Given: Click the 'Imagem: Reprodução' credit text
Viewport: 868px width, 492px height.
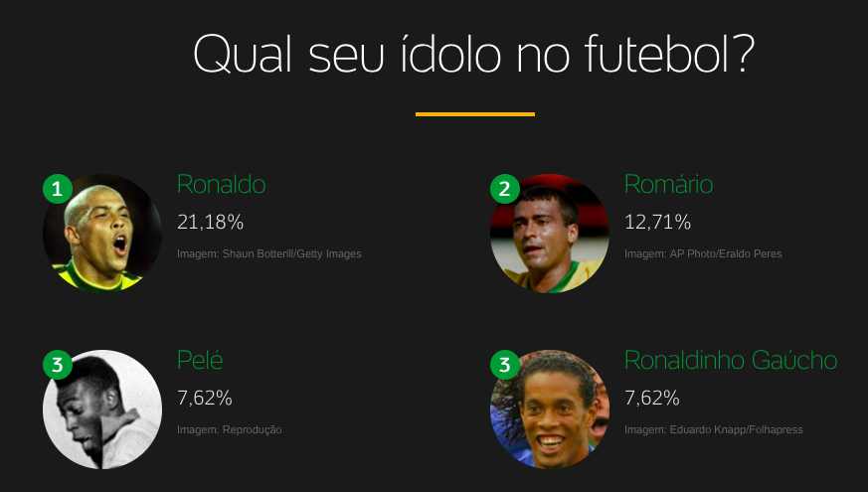Looking at the screenshot, I should click(229, 430).
